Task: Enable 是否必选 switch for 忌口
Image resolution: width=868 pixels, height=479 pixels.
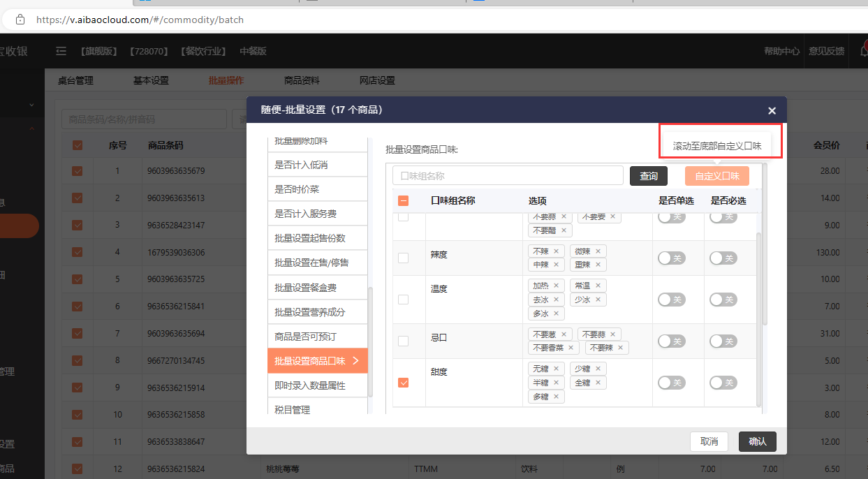Action: [723, 341]
